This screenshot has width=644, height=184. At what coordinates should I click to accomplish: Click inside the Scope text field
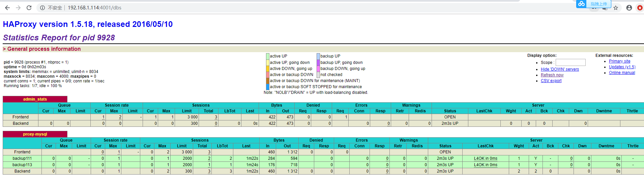[x=570, y=63]
